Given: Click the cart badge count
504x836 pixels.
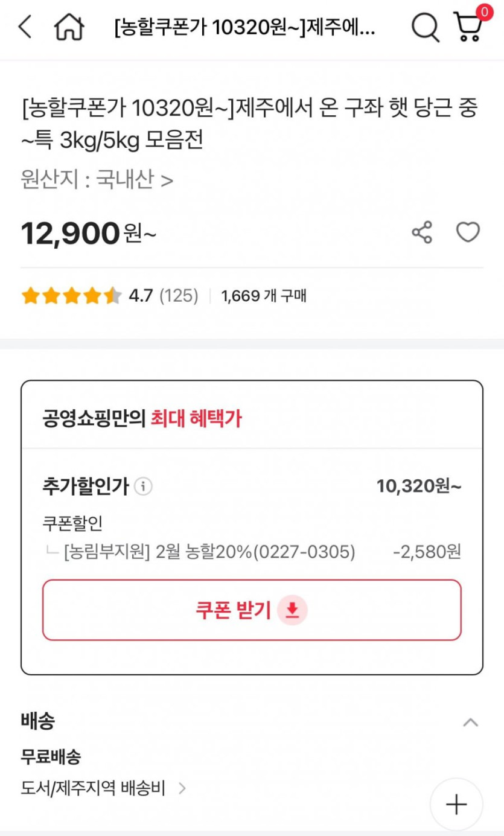Looking at the screenshot, I should (x=484, y=11).
